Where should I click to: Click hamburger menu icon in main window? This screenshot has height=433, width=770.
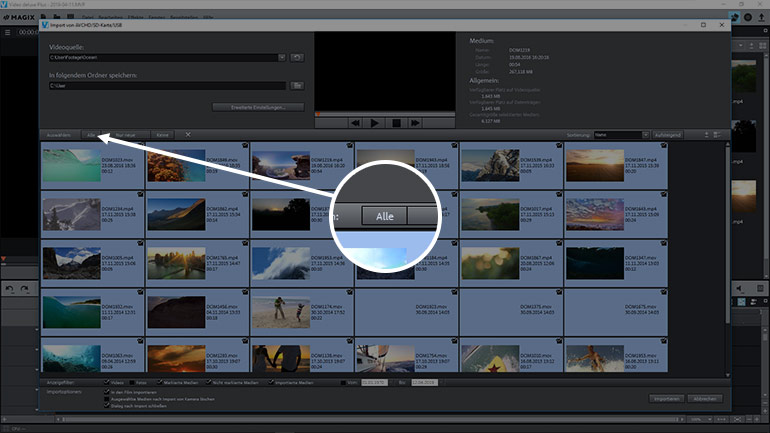pyautogui.click(x=7, y=32)
